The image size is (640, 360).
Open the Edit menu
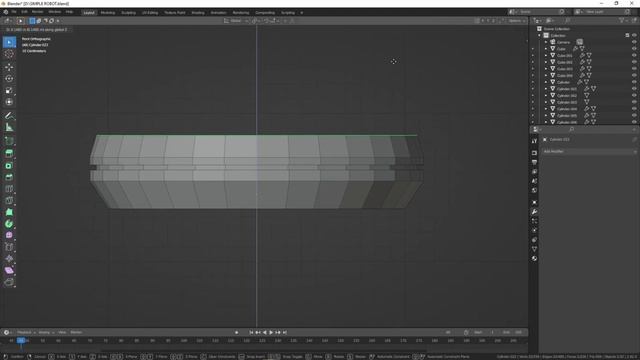tap(24, 12)
